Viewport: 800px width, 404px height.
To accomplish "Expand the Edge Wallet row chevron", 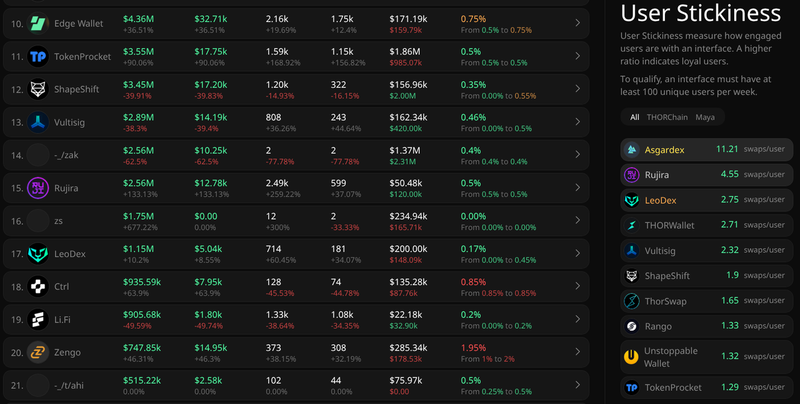I will pyautogui.click(x=577, y=23).
